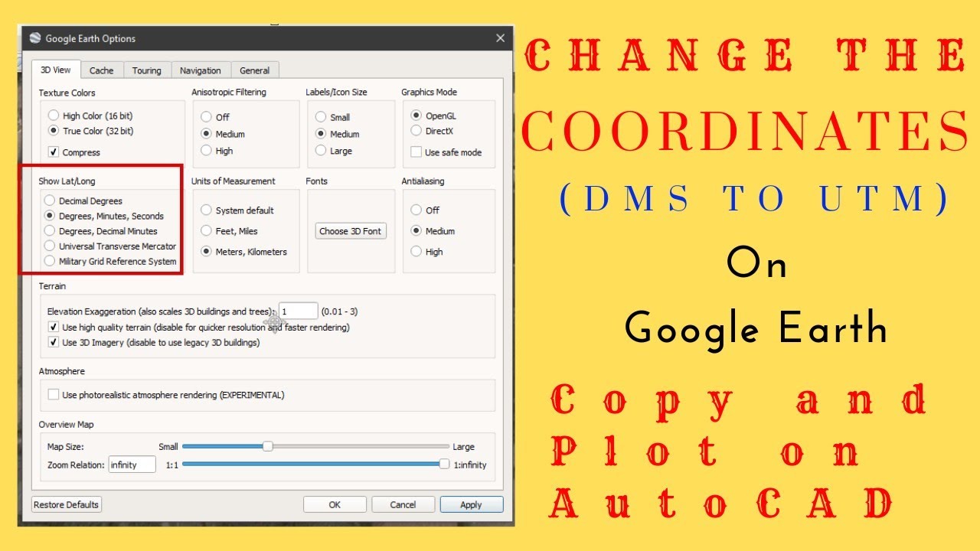
Task: Go to the Navigation tab
Action: tap(201, 70)
